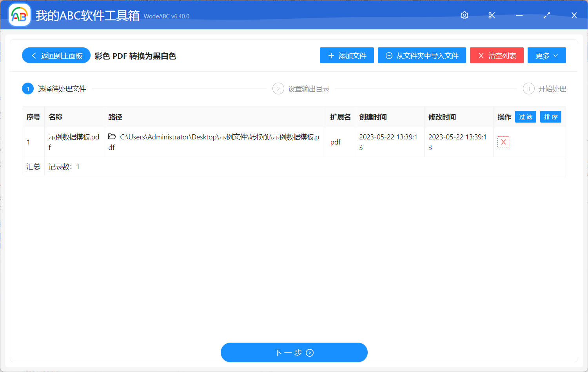
Task: Click 返回到主面板 to go back
Action: point(56,55)
